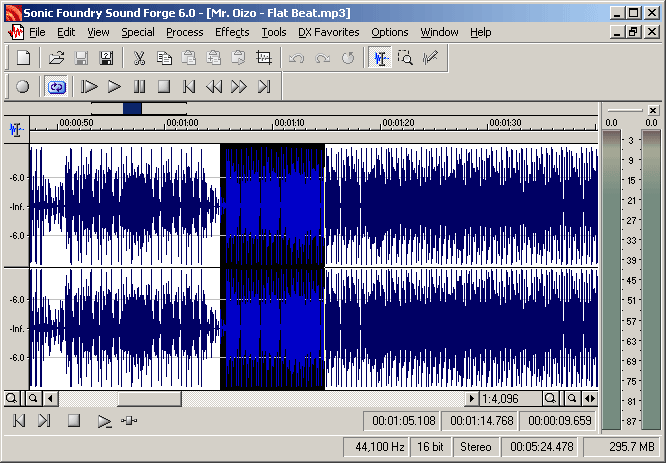Click the Mix paste icon
666x463 pixels.
(214, 58)
